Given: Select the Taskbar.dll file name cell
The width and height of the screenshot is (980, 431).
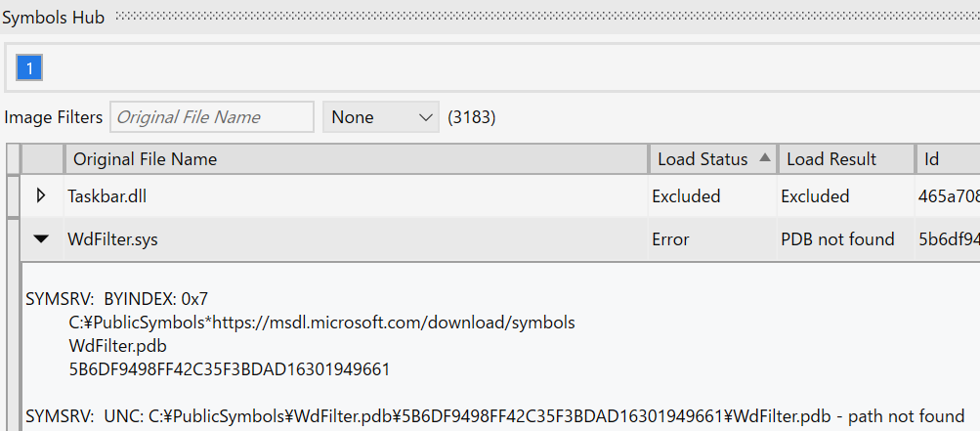Looking at the screenshot, I should (107, 196).
